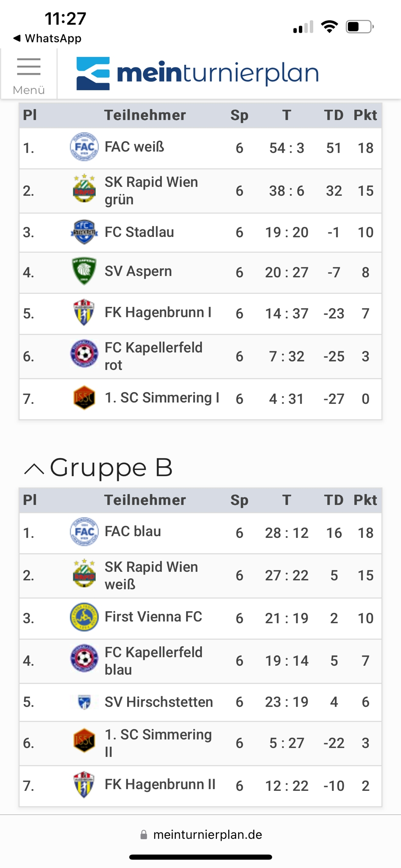Screen dimensions: 401x868
Task: Collapse the Gruppe B section chevron
Action: [34, 469]
